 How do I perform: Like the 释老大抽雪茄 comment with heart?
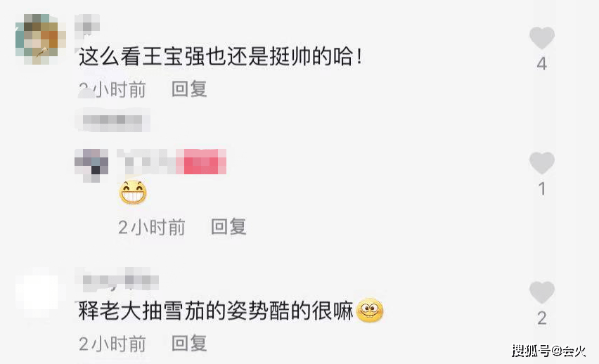pyautogui.click(x=541, y=292)
